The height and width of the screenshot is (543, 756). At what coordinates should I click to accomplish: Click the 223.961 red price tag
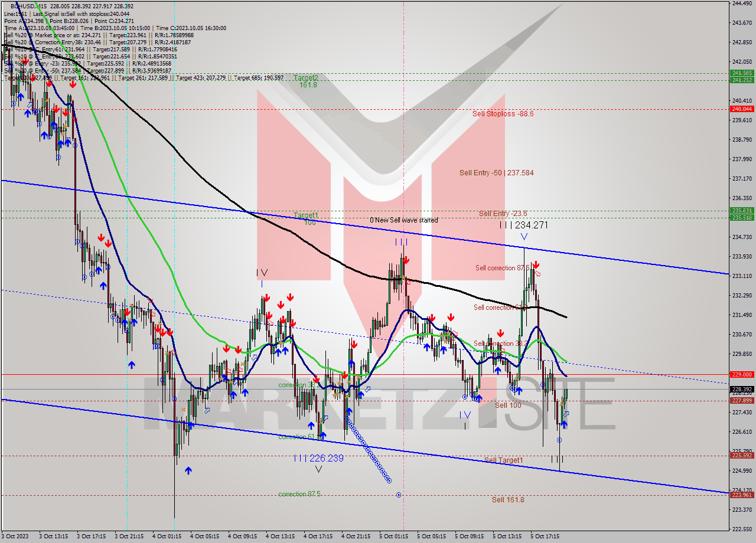pyautogui.click(x=741, y=495)
